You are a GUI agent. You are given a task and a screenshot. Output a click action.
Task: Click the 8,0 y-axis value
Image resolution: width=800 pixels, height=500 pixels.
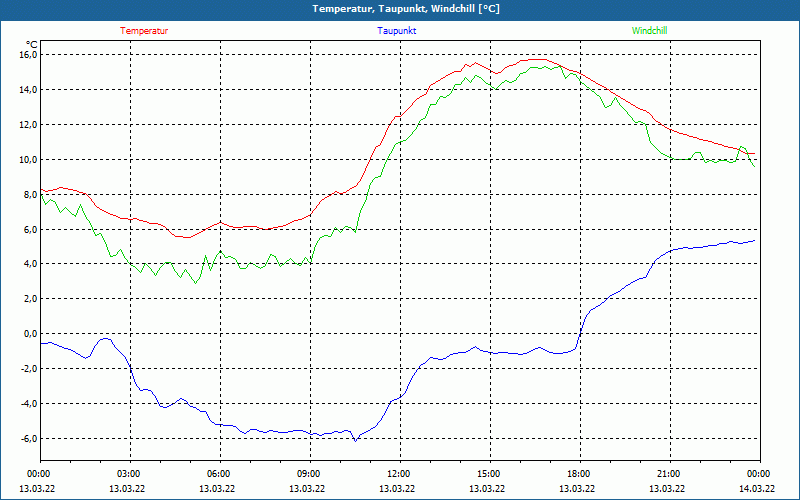(31, 194)
